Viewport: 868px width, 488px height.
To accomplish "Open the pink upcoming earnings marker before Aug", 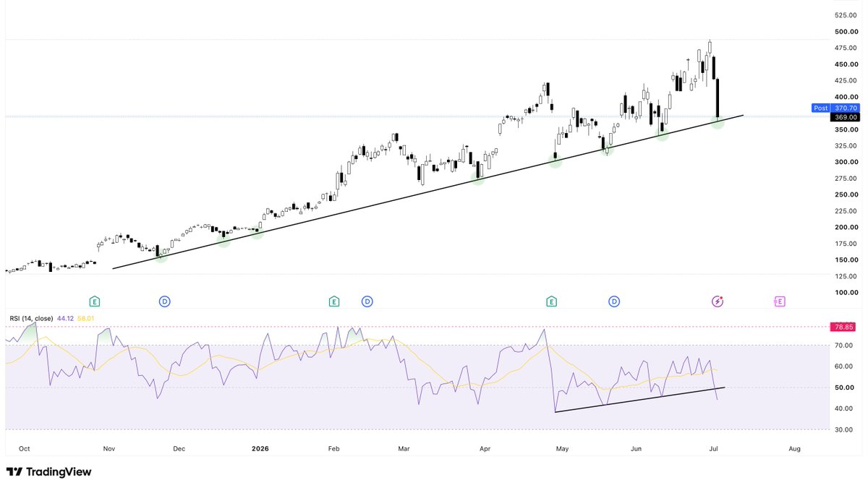I will point(780,301).
